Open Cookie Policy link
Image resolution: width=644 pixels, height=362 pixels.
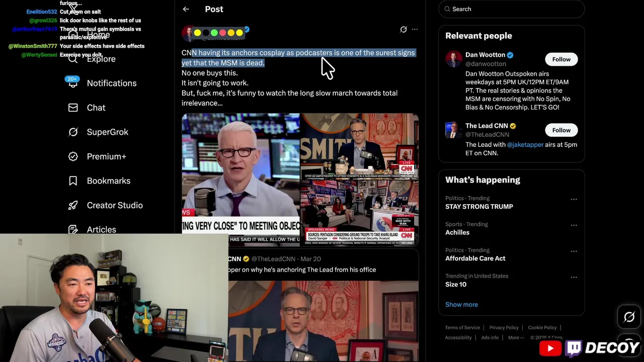pos(542,328)
